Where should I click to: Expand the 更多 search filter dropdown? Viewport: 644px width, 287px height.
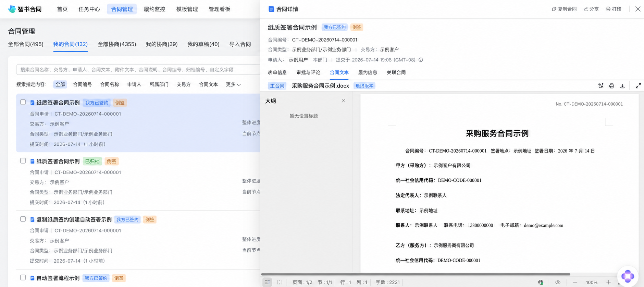(233, 84)
